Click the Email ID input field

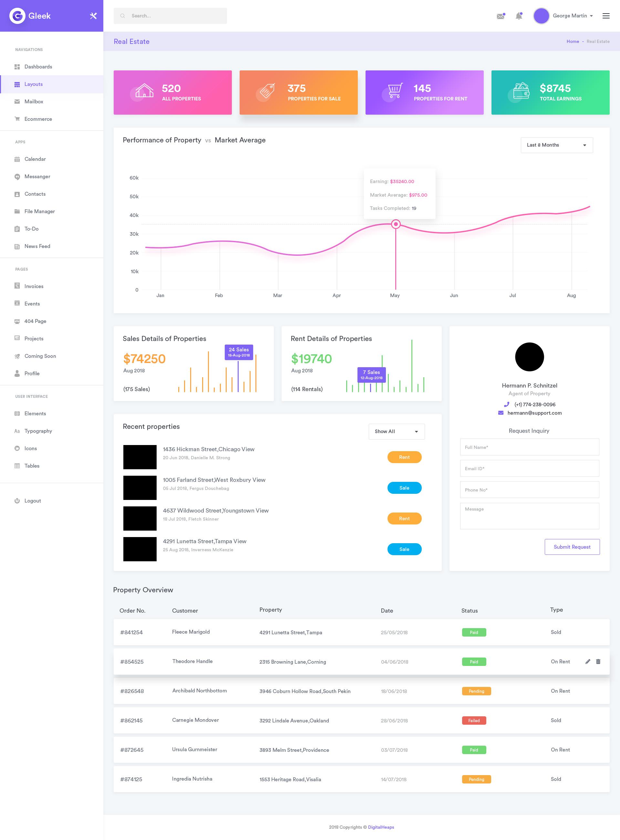[529, 468]
